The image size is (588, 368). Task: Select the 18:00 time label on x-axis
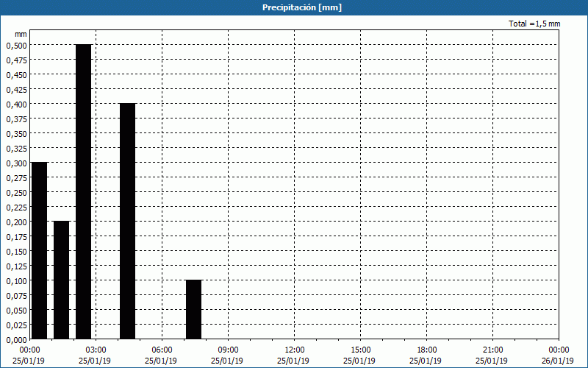(427, 350)
